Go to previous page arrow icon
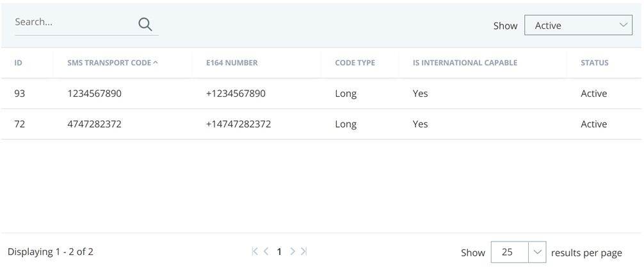Viewport: 644px width, 273px height. click(266, 251)
